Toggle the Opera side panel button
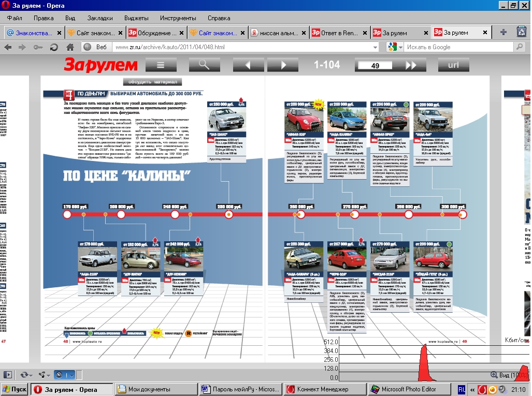 [x=7, y=375]
